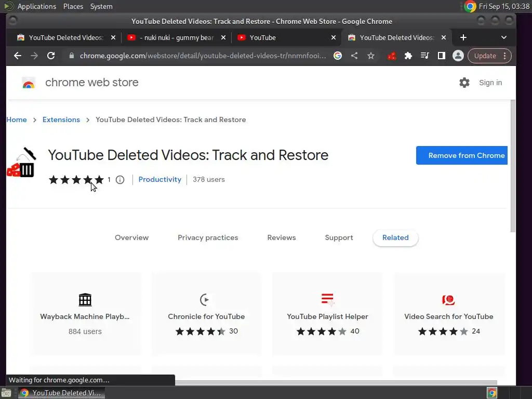Viewport: 532px width, 399px height.
Task: Close the YouTube tab
Action: [334, 37]
